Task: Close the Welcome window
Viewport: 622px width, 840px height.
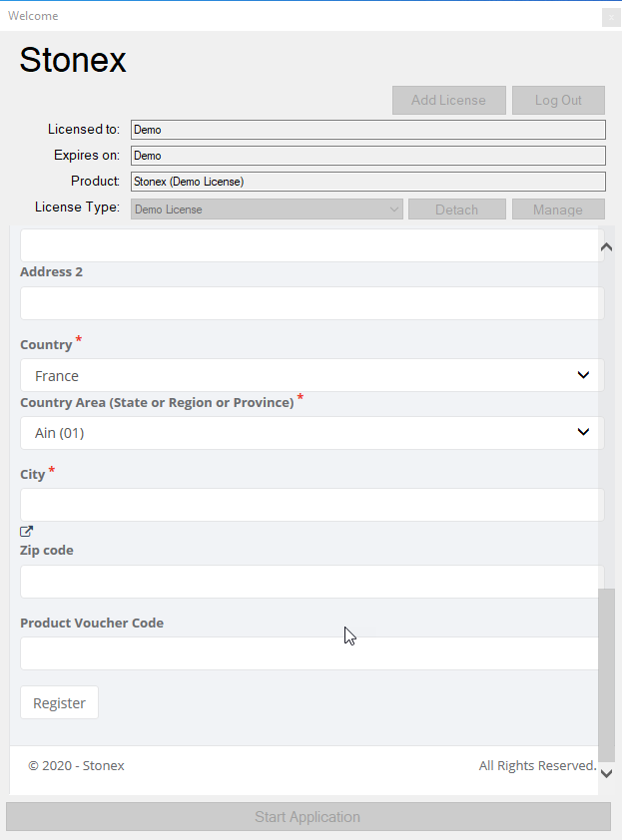Action: (611, 17)
